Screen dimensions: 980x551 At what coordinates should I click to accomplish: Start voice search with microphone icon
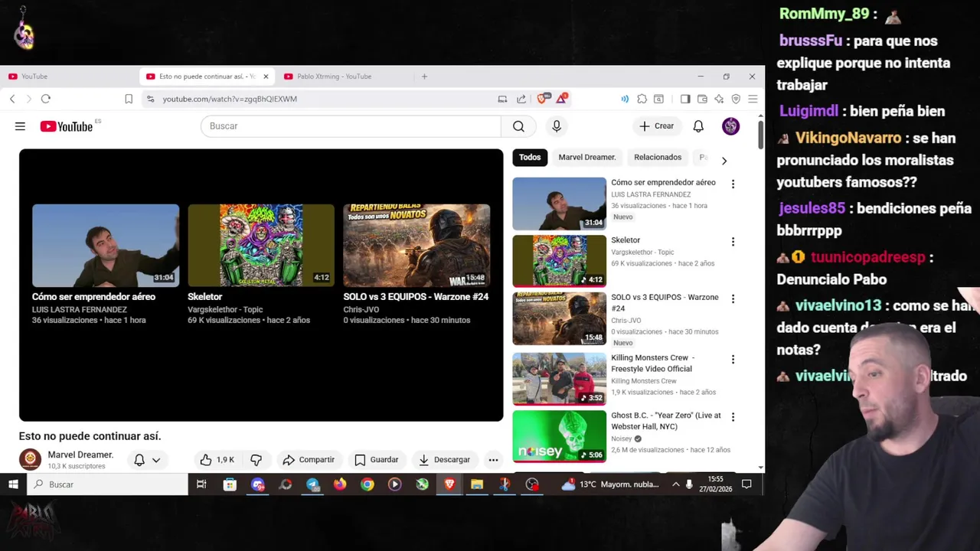tap(557, 126)
